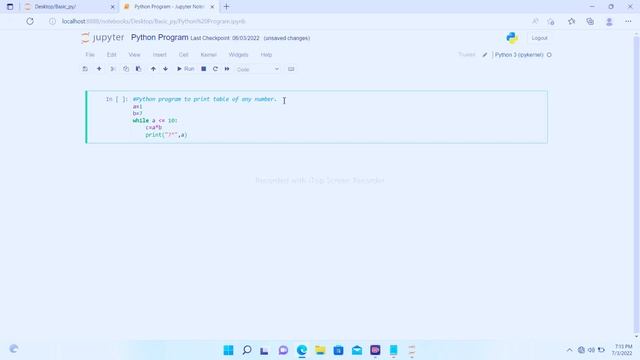Refresh the browser page
The image size is (640, 360).
point(30,21)
